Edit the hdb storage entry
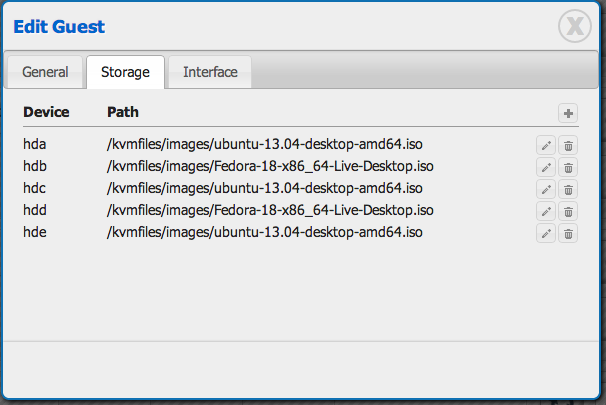Screen dimensions: 606x405 pos(546,167)
